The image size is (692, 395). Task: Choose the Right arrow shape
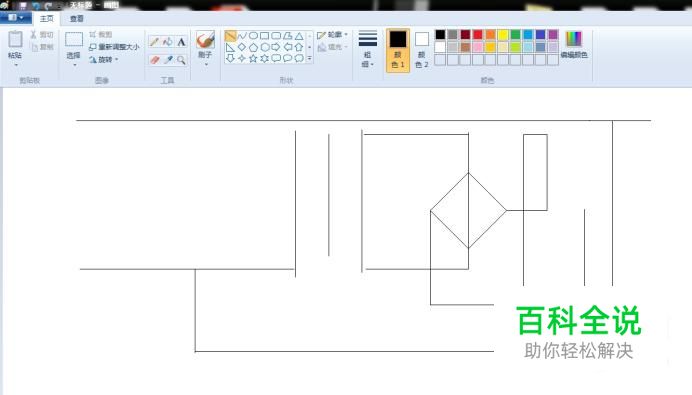pyautogui.click(x=276, y=47)
